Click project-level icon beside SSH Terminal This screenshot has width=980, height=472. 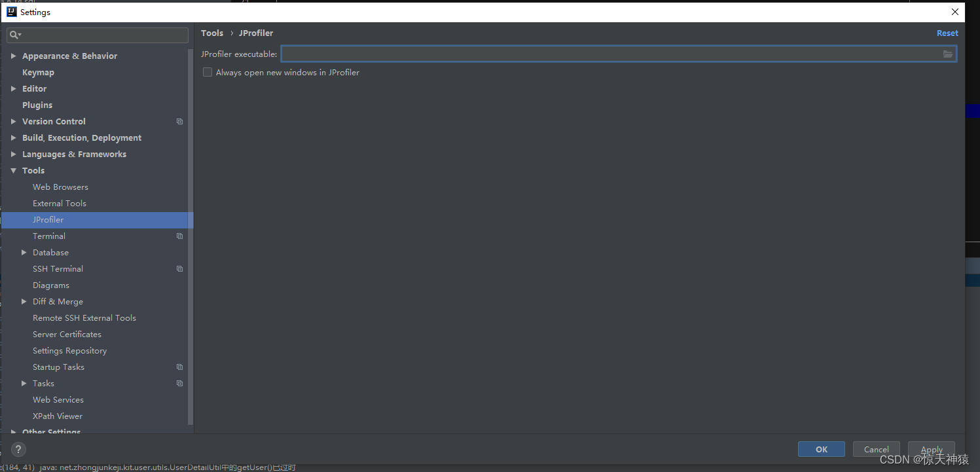click(179, 269)
